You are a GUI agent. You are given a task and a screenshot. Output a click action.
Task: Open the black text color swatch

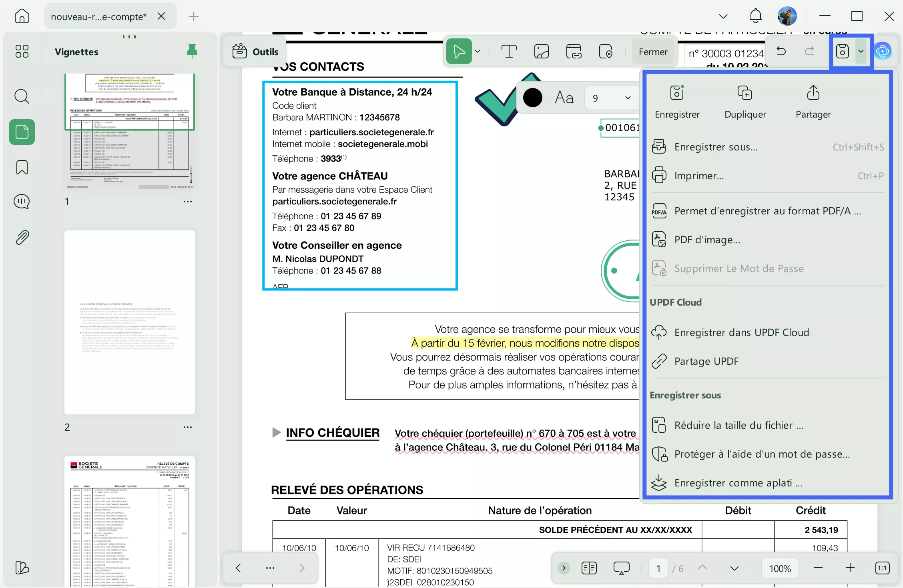pos(532,97)
